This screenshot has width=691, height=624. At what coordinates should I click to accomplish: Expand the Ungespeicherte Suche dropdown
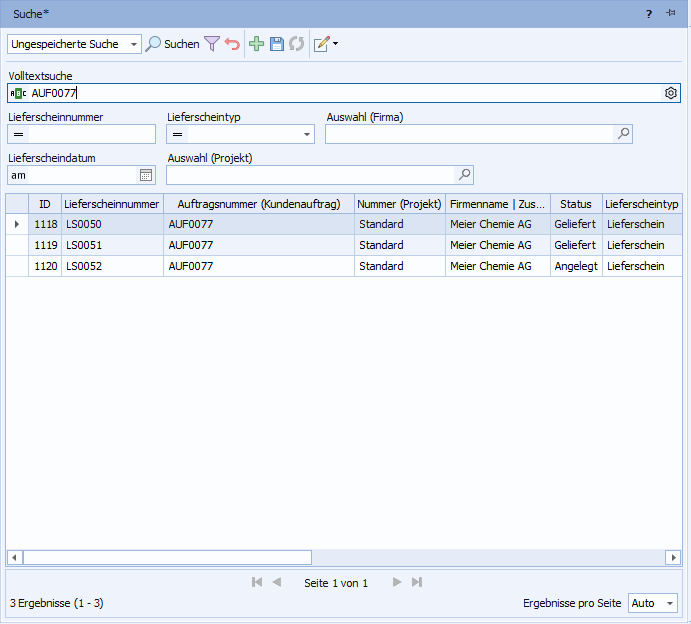[x=134, y=44]
